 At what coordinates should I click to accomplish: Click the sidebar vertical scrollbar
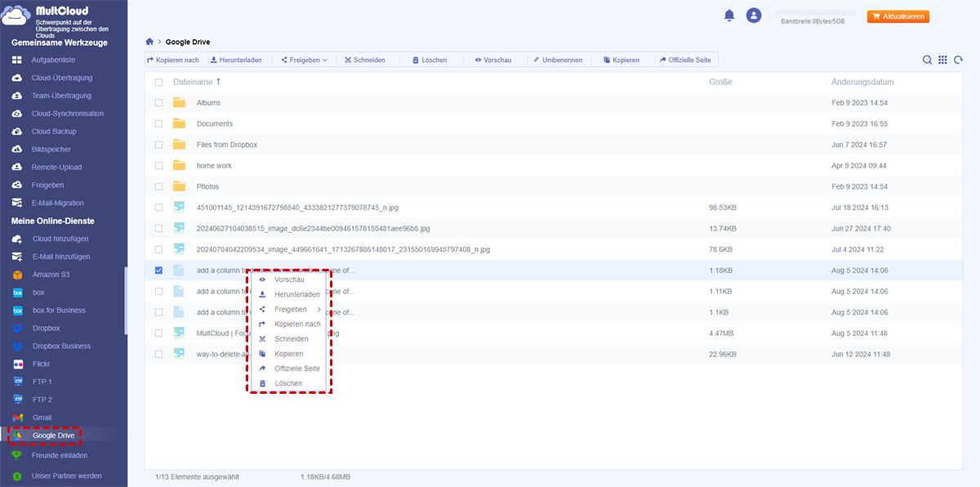pos(126,300)
